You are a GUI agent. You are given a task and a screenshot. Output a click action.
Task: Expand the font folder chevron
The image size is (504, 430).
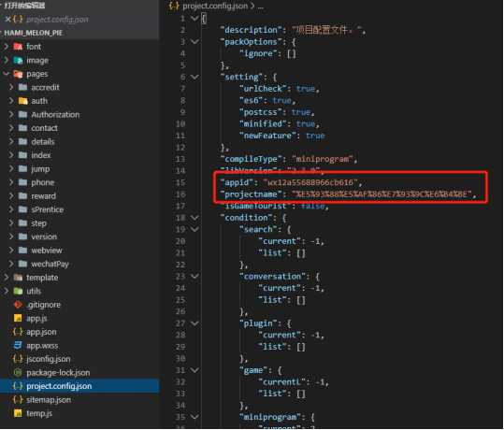point(6,47)
